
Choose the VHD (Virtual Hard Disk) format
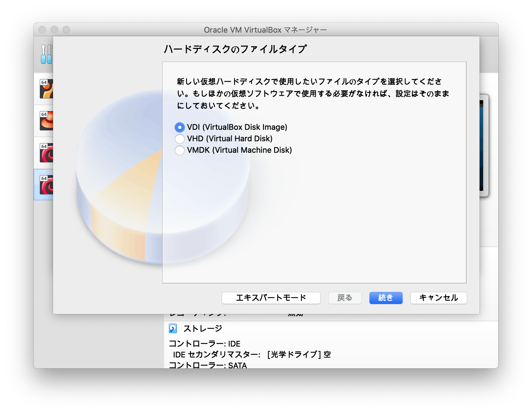point(180,139)
